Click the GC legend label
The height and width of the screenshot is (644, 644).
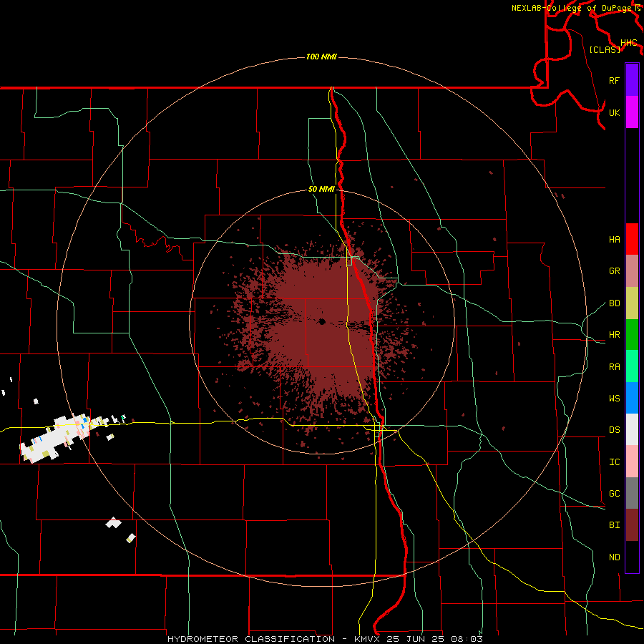(614, 494)
